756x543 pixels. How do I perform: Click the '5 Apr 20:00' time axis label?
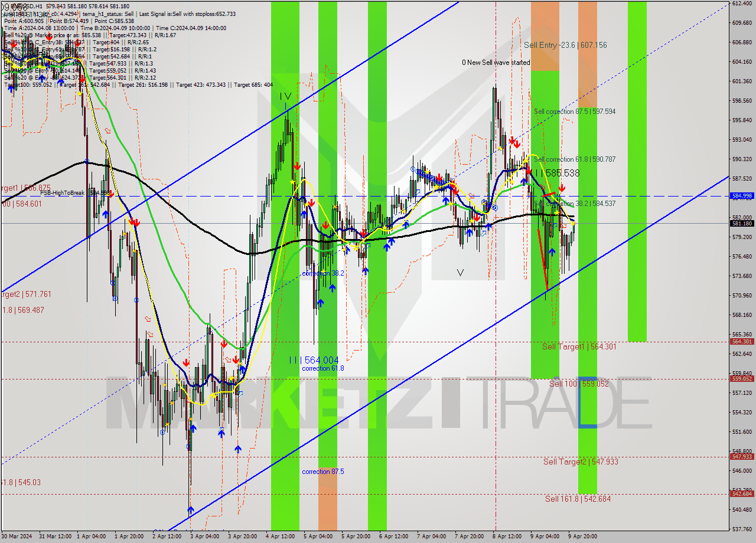click(356, 537)
